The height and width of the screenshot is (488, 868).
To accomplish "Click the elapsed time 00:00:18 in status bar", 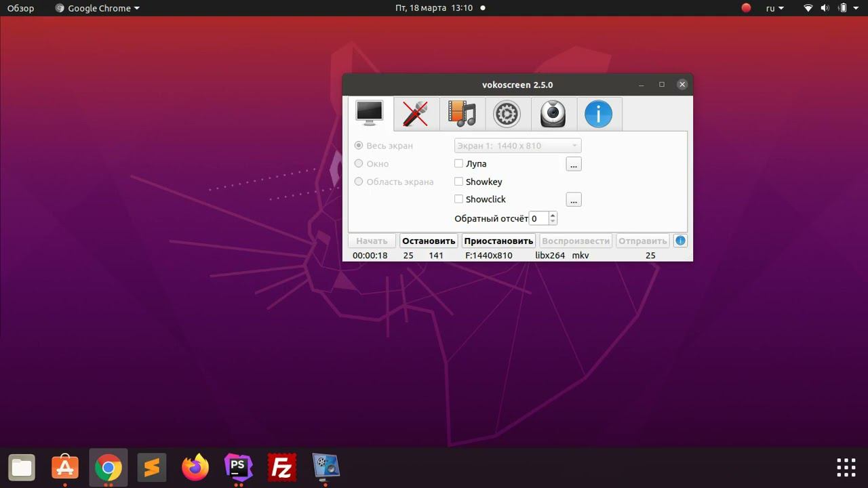I will coord(370,256).
